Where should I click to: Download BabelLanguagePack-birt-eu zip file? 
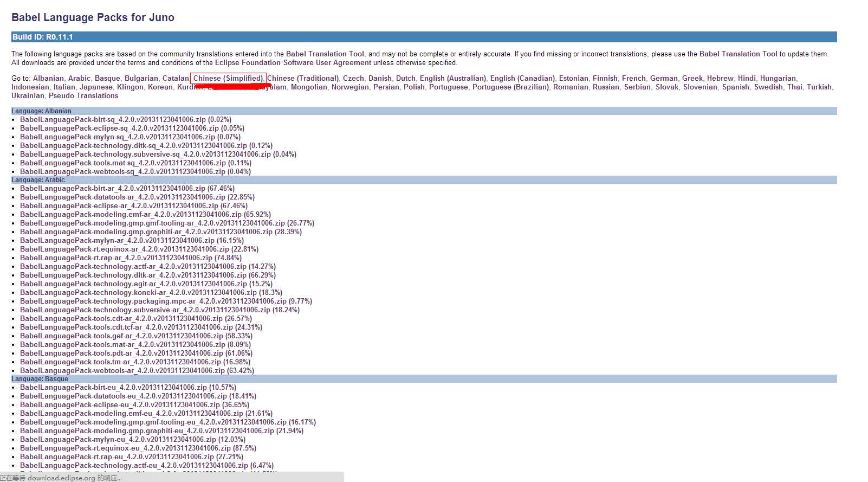[113, 387]
